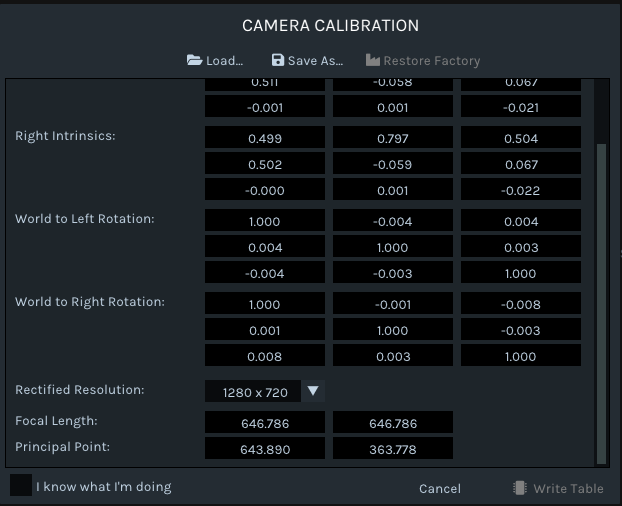622x506 pixels.
Task: Click the Principal Point 643.890 field
Action: (265, 448)
